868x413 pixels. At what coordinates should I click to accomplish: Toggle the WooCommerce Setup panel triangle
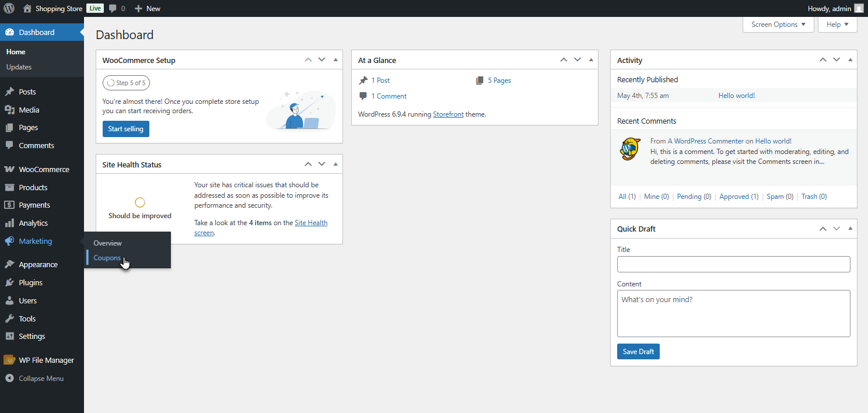pos(335,60)
